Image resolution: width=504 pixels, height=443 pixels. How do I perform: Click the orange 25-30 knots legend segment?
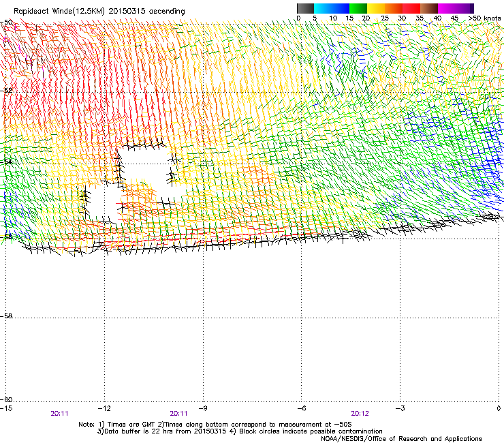[x=394, y=8]
